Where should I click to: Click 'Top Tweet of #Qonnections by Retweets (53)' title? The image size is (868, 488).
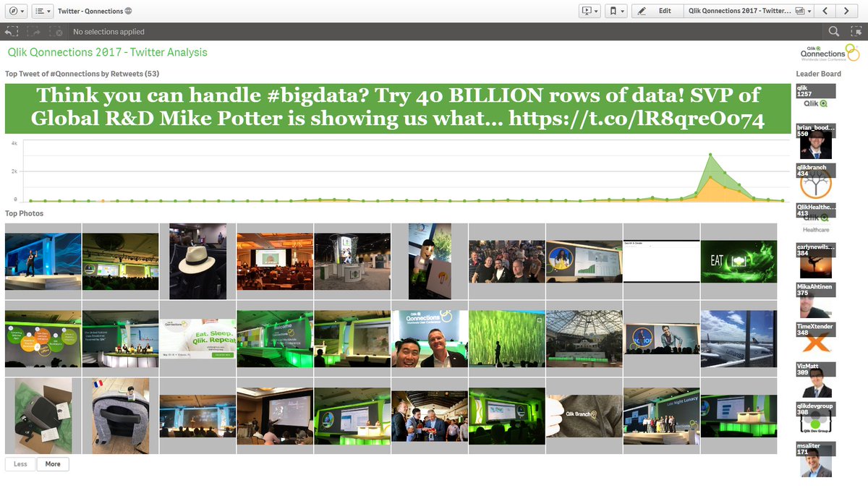click(x=82, y=74)
